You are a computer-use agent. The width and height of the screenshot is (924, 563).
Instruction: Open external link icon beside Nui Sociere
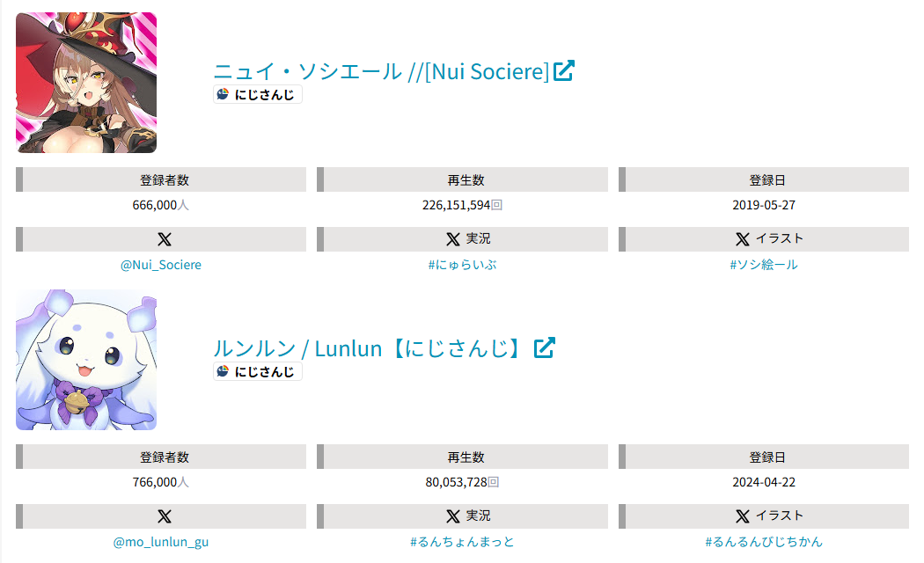(x=564, y=70)
